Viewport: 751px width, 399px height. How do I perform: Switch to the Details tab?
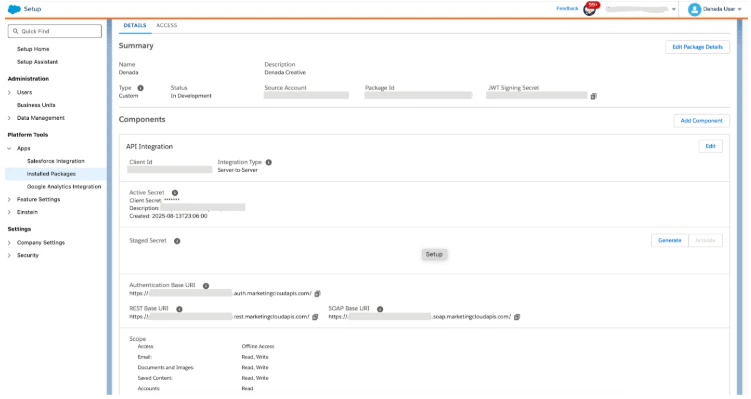coord(135,25)
